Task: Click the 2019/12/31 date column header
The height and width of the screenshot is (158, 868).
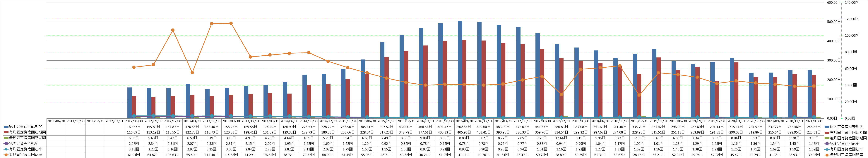Action: (717, 121)
